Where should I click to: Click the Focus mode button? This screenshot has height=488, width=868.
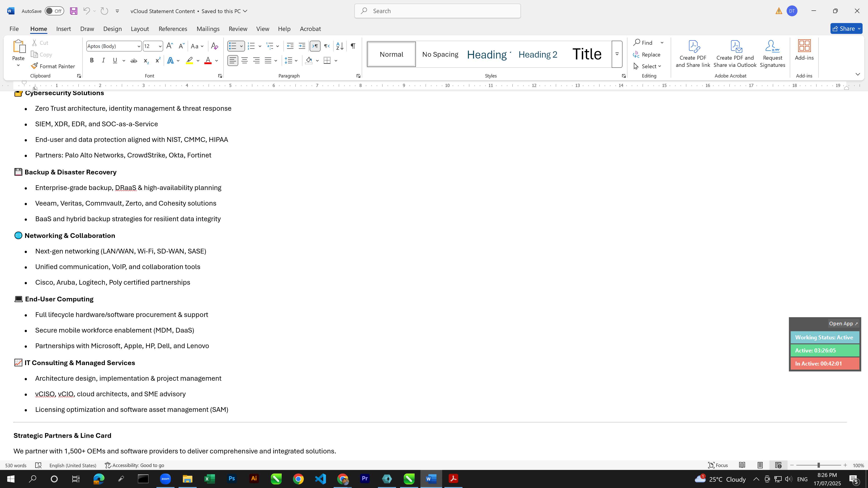718,465
